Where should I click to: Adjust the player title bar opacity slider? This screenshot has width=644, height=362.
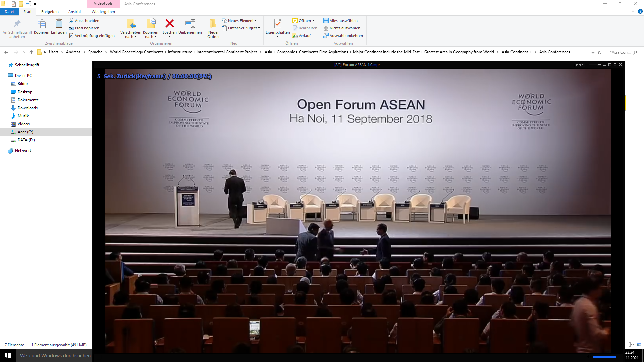point(595,65)
